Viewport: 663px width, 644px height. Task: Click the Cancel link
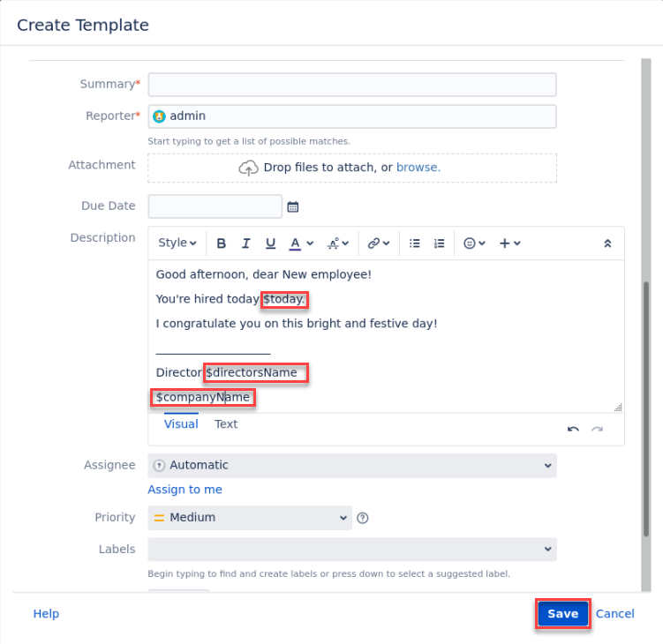point(614,614)
